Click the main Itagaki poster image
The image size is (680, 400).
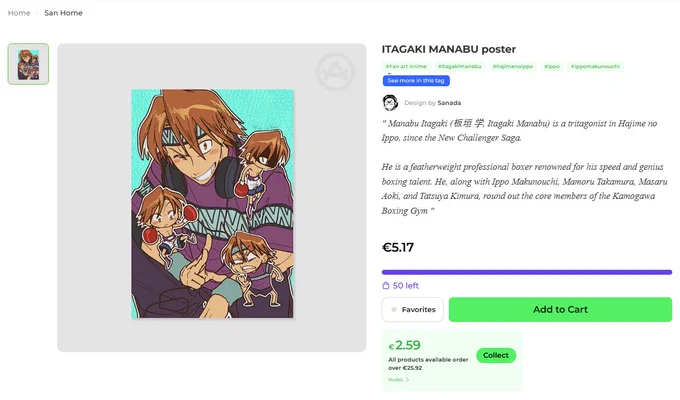pos(212,204)
